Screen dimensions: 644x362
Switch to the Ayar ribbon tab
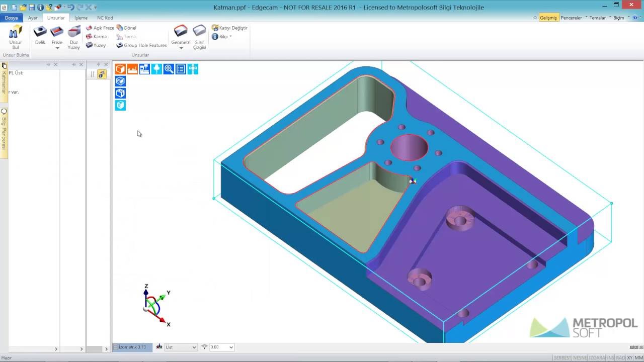tap(33, 18)
